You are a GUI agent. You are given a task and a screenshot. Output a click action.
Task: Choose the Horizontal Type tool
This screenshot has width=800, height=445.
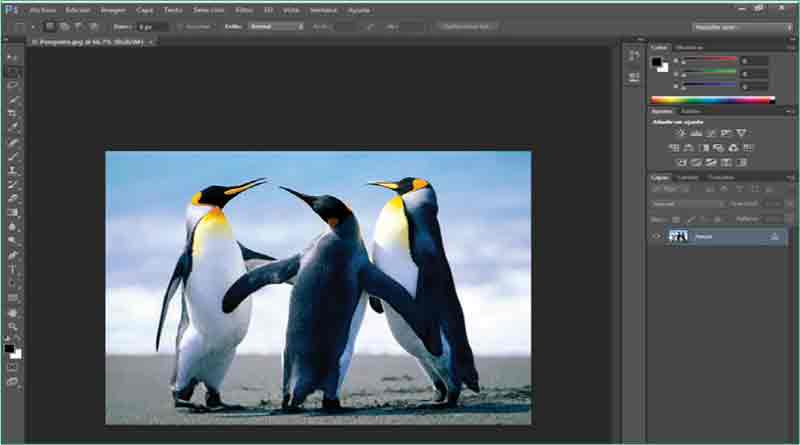coord(13,269)
